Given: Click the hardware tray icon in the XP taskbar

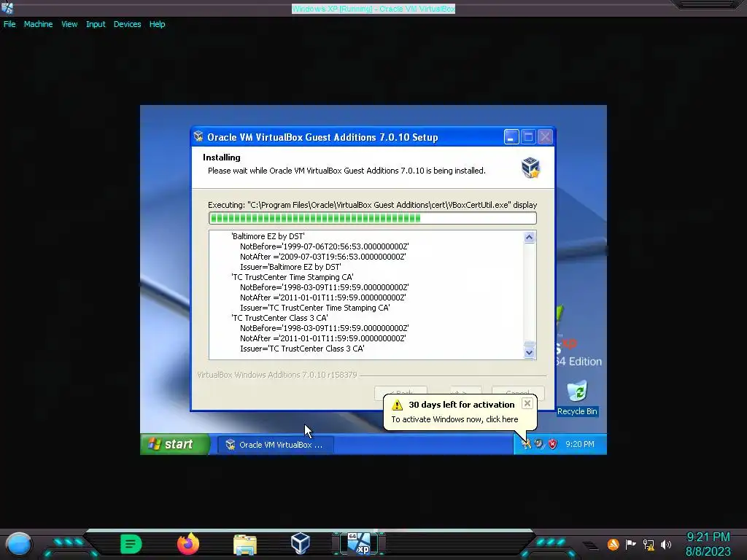Looking at the screenshot, I should [539, 444].
